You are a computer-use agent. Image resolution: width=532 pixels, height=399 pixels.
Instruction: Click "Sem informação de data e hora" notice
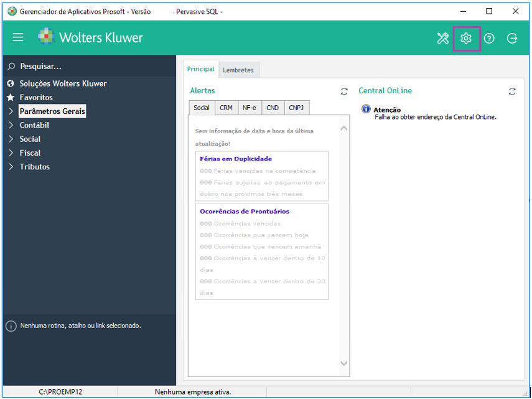(254, 137)
